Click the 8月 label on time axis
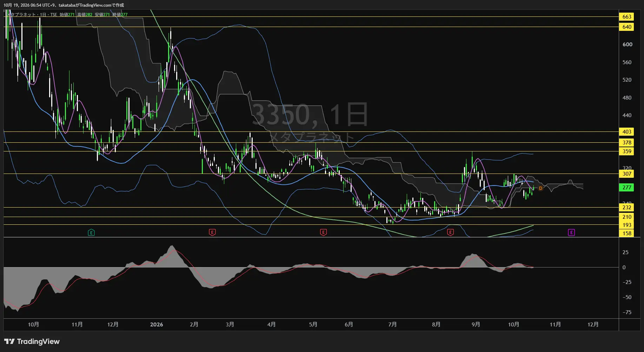This screenshot has width=644, height=352. 436,325
